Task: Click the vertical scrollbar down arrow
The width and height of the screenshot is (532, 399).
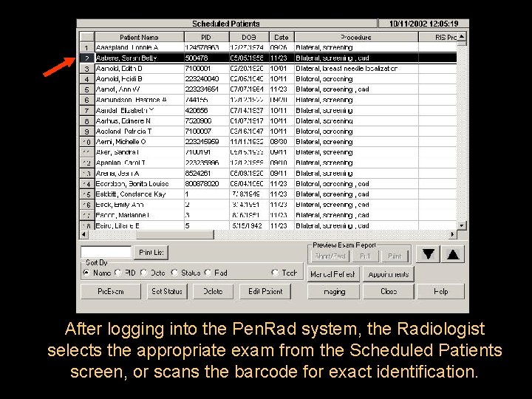Action: pos(462,225)
